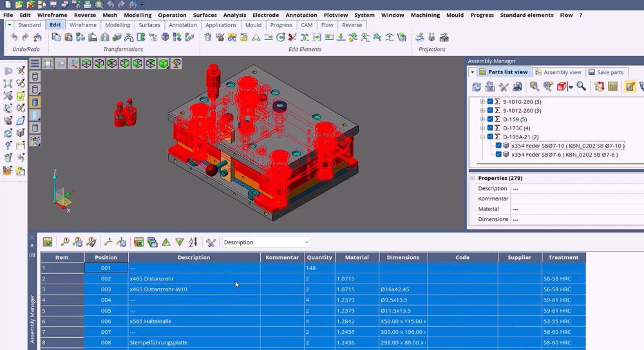This screenshot has width=644, height=350.
Task: Open the Electrode menu
Action: (265, 15)
